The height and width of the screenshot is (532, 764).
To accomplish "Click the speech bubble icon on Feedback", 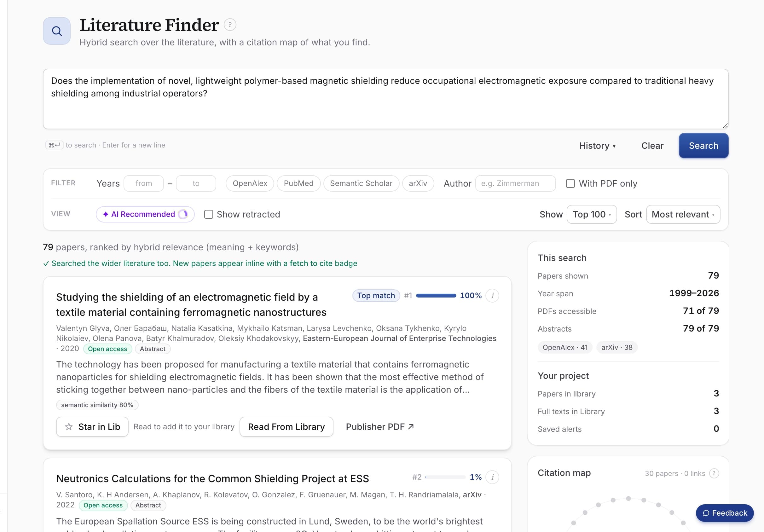I will pos(706,513).
